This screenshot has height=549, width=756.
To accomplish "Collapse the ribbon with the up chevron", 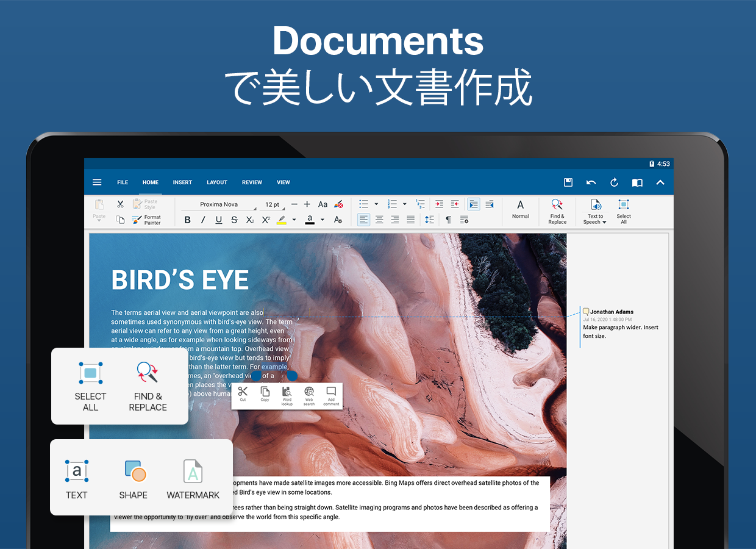I will [x=660, y=182].
